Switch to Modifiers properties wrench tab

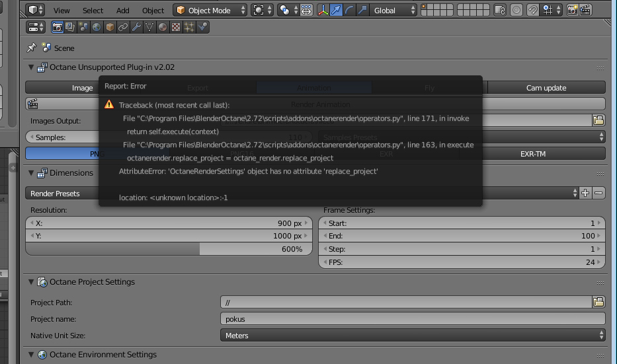[136, 27]
